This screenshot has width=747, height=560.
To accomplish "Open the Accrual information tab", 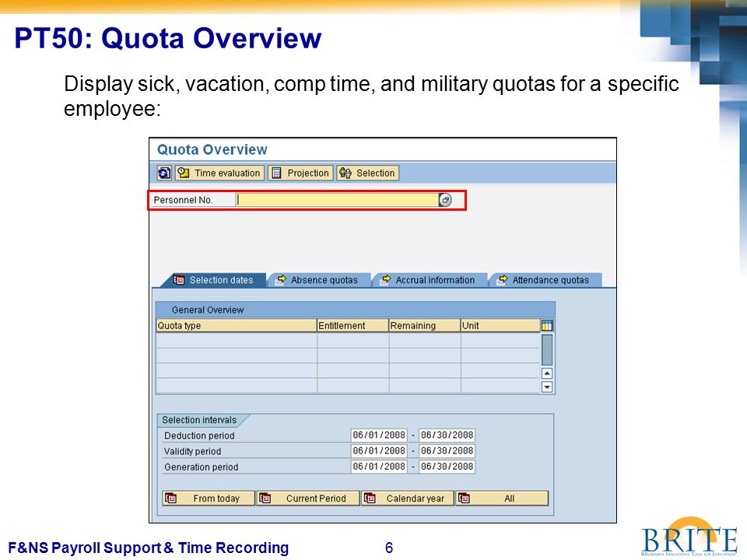I will [429, 280].
